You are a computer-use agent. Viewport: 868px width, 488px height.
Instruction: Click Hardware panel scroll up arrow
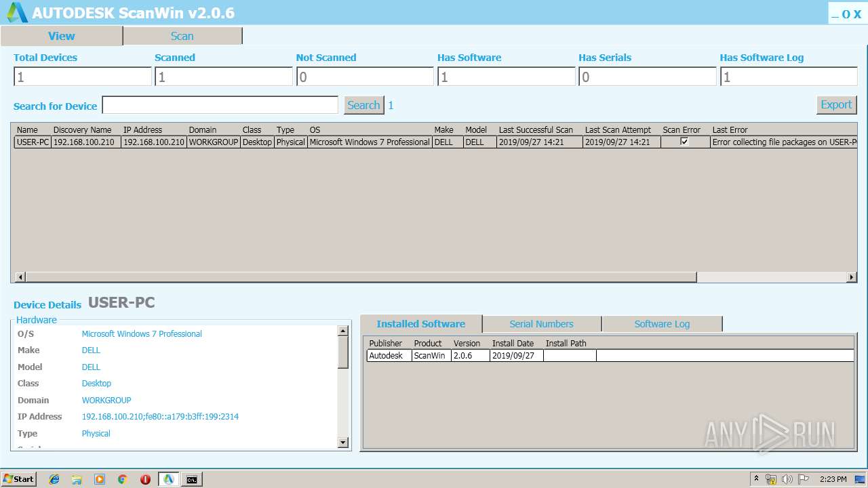point(343,331)
